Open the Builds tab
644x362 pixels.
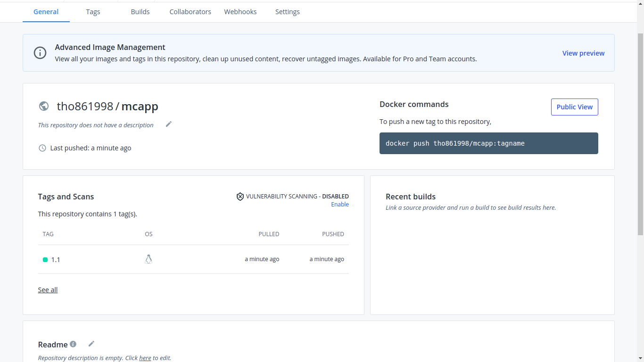point(140,12)
